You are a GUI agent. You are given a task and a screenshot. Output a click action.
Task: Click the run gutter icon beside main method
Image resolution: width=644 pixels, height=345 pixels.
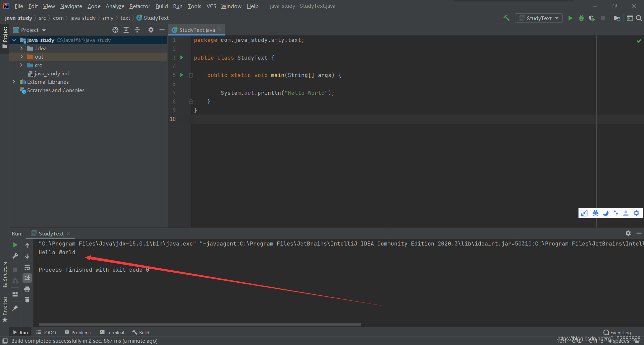(182, 75)
